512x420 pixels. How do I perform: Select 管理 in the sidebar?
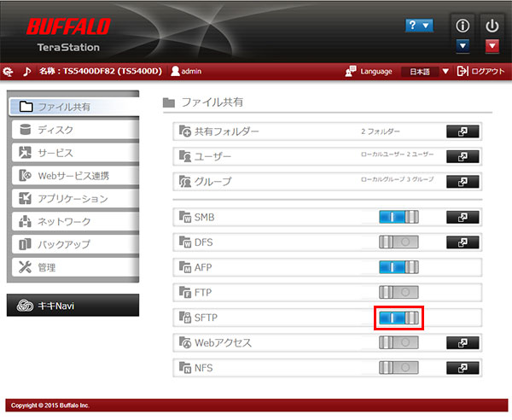75,267
